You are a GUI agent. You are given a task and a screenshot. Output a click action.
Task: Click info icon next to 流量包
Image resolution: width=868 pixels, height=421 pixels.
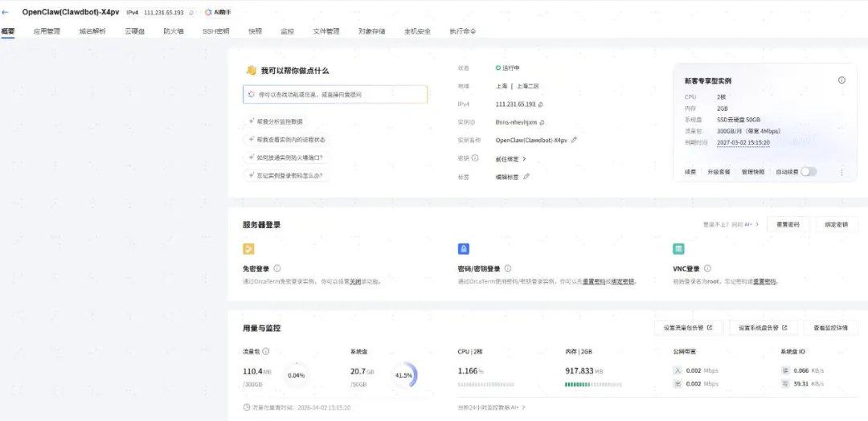266,351
